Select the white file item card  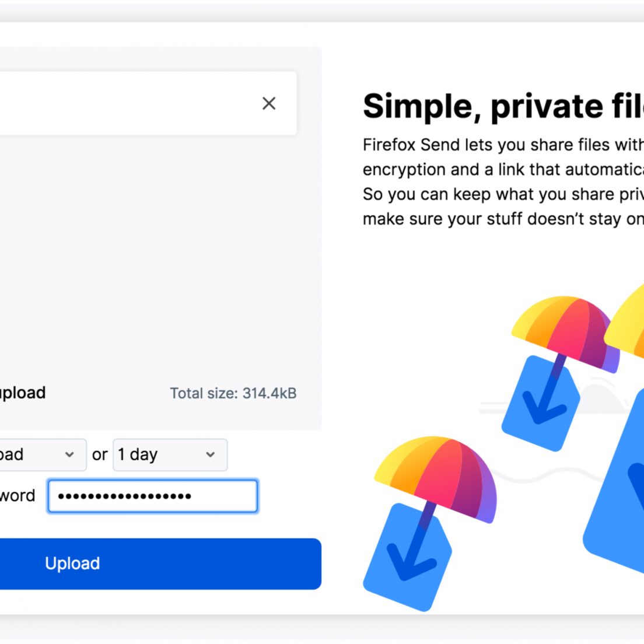tap(148, 103)
